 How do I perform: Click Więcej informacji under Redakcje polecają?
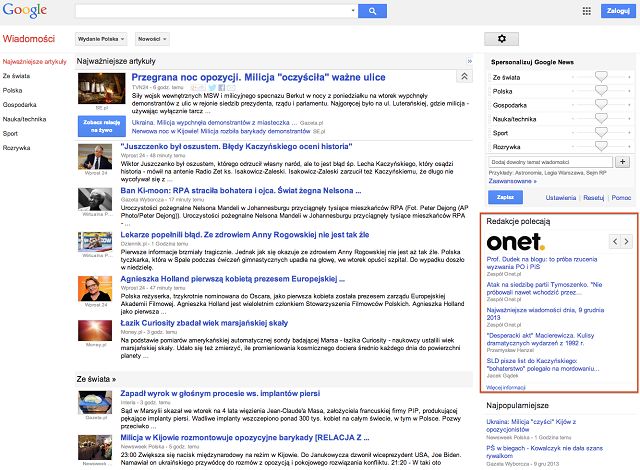pos(506,387)
